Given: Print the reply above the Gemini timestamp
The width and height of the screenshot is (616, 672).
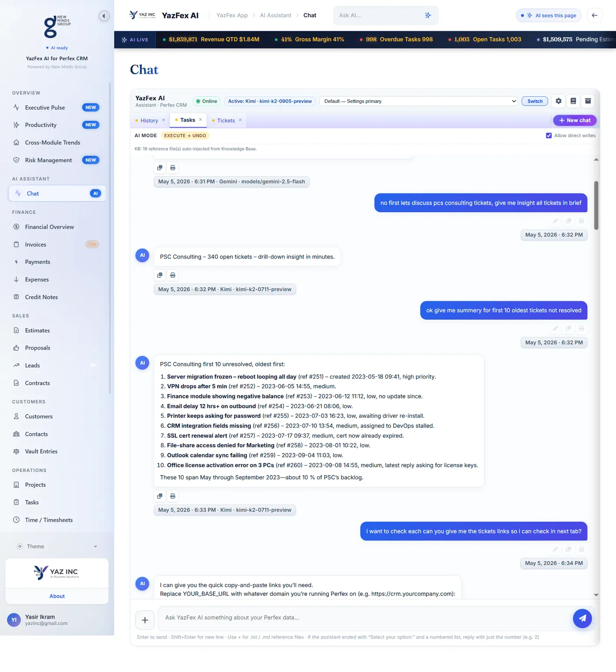Looking at the screenshot, I should click(172, 168).
